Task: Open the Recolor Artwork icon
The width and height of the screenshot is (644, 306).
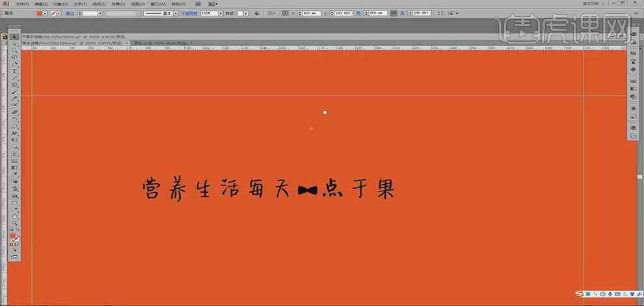Action: point(257,13)
